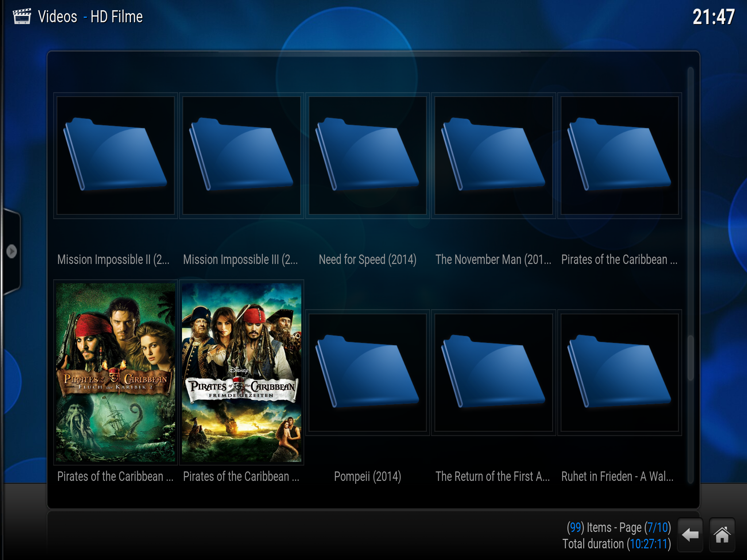Select the Fluch der Karibik 2 poster

116,373
